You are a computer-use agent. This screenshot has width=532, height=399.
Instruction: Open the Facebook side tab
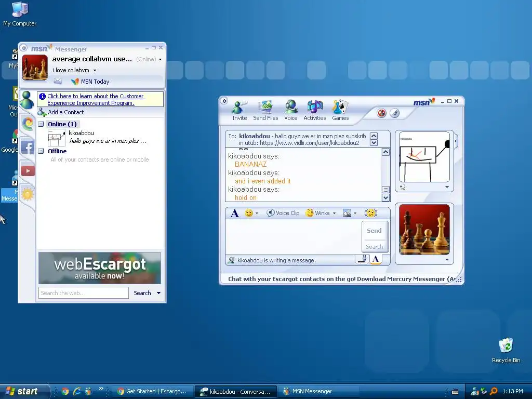28,148
